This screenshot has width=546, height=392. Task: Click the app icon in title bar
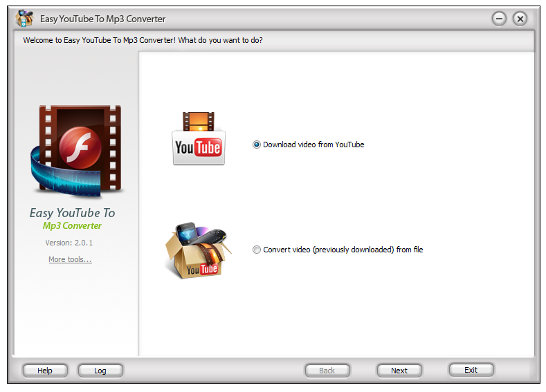(x=24, y=19)
